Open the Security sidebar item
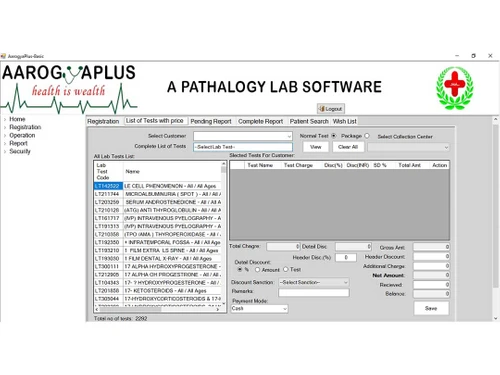The image size is (500, 375). pos(20,151)
